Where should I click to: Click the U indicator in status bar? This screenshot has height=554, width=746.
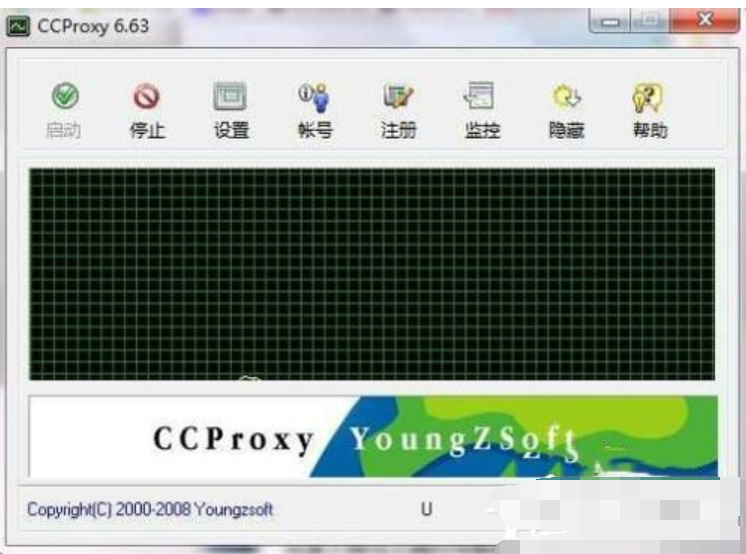click(x=427, y=509)
